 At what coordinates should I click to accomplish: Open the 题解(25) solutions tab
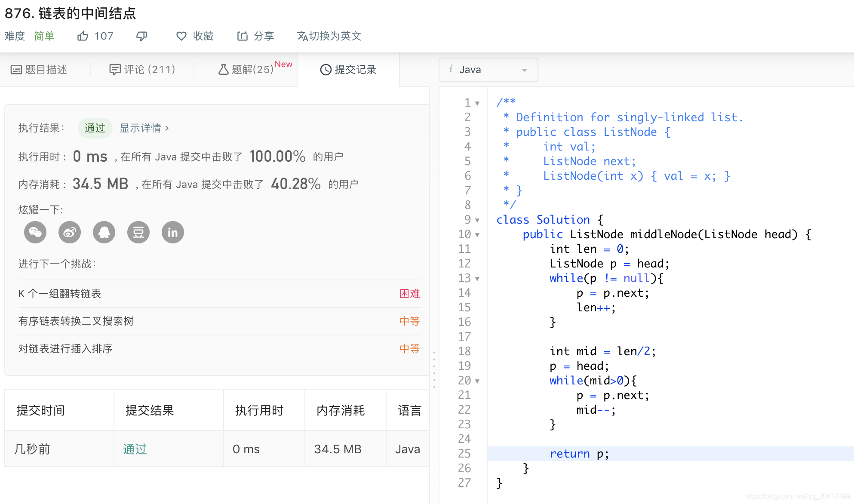246,69
